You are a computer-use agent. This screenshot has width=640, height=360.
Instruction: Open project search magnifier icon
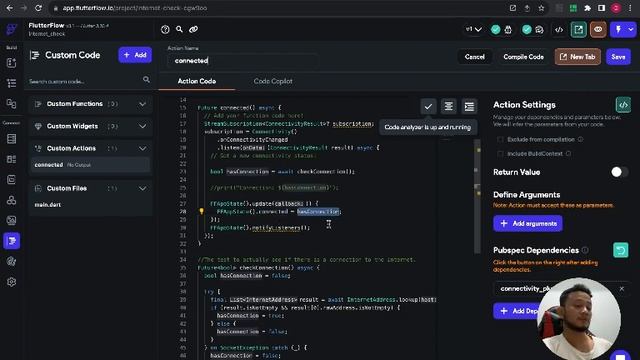(x=179, y=29)
